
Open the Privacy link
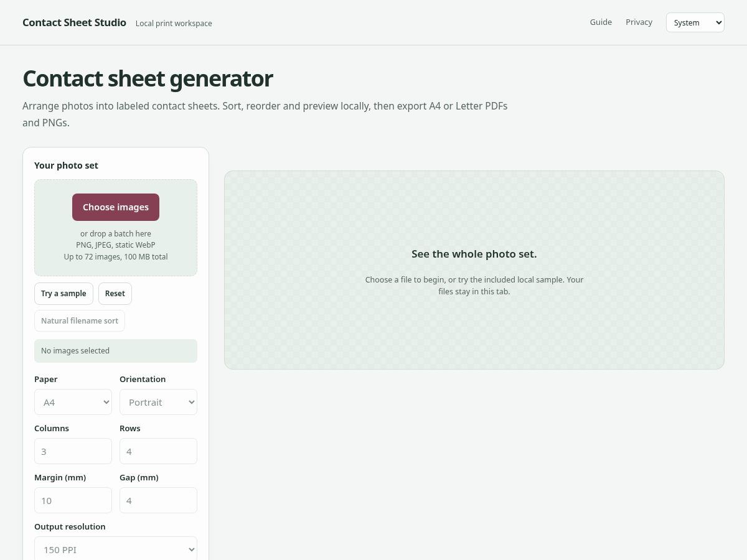click(x=639, y=22)
